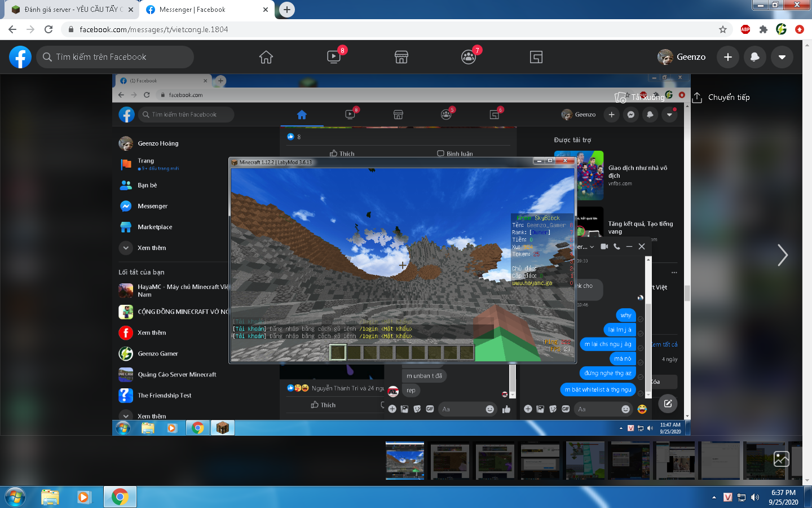The height and width of the screenshot is (508, 812).
Task: Open the media gallery icon over the thumbnail strip
Action: (782, 459)
